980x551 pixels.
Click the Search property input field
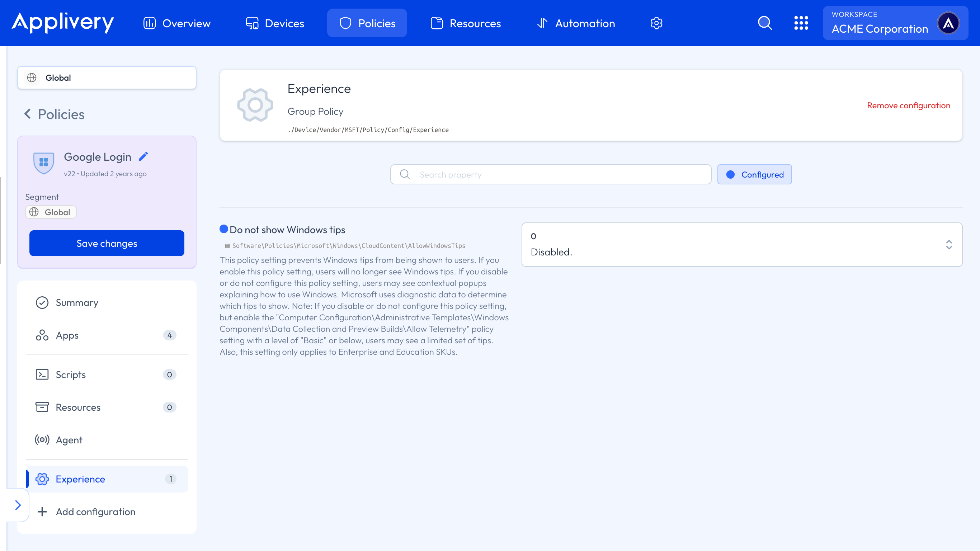point(551,175)
